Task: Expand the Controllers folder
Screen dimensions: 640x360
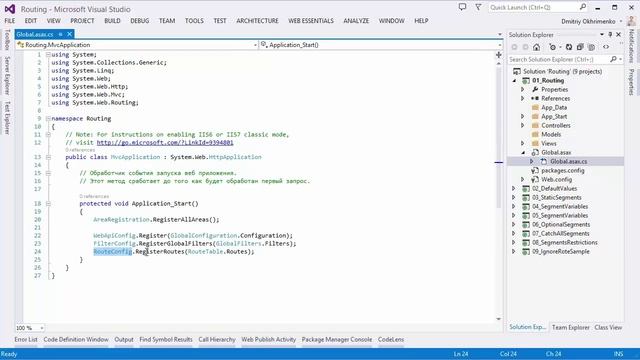Action: (522, 125)
